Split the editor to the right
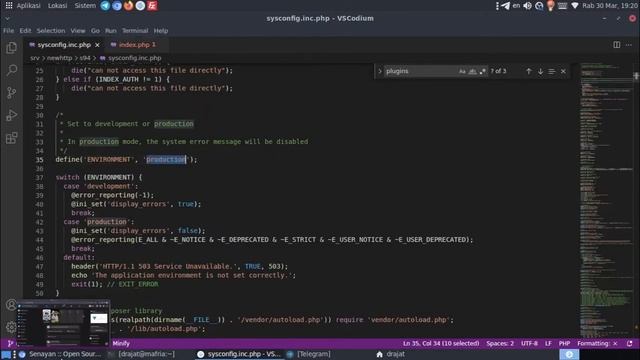 pyautogui.click(x=617, y=45)
